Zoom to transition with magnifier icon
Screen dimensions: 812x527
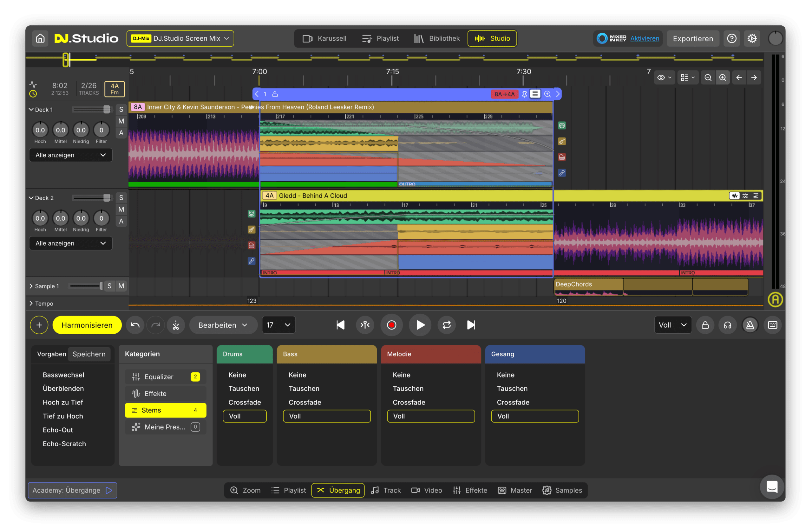pyautogui.click(x=547, y=94)
